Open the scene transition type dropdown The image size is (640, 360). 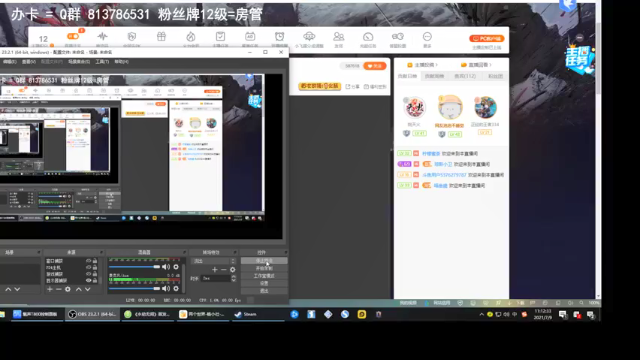tap(213, 261)
